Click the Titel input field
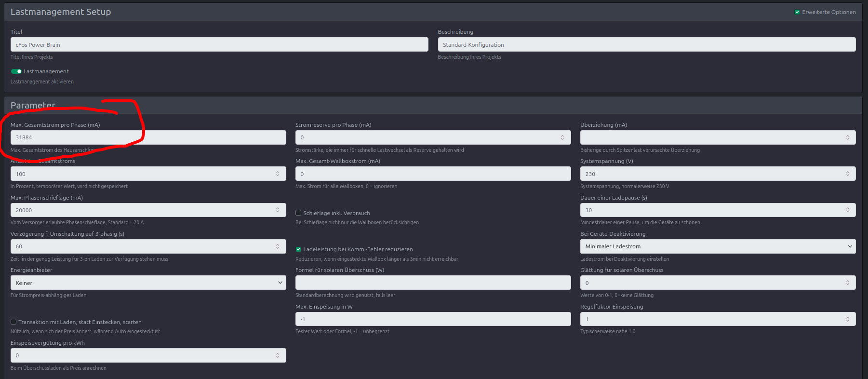Viewport: 868px width, 379px height. click(219, 45)
